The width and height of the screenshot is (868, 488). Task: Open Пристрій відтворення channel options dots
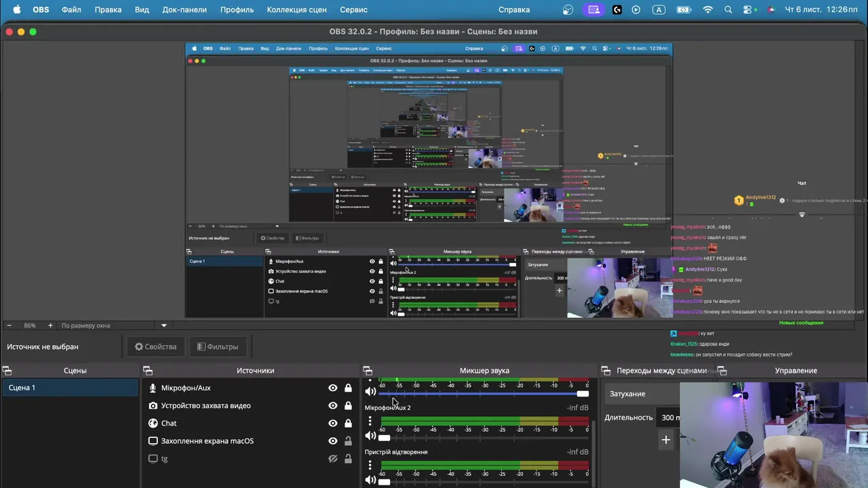[370, 465]
